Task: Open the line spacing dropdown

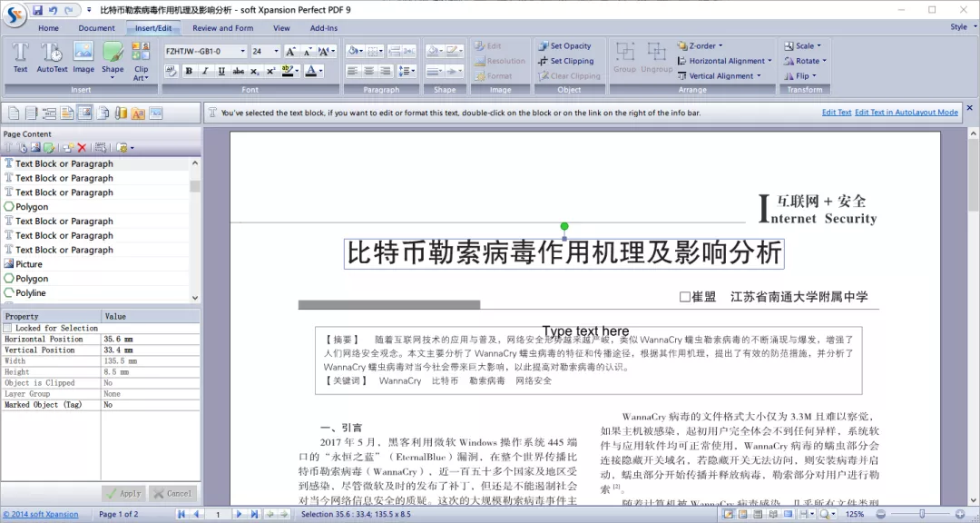Action: point(407,72)
